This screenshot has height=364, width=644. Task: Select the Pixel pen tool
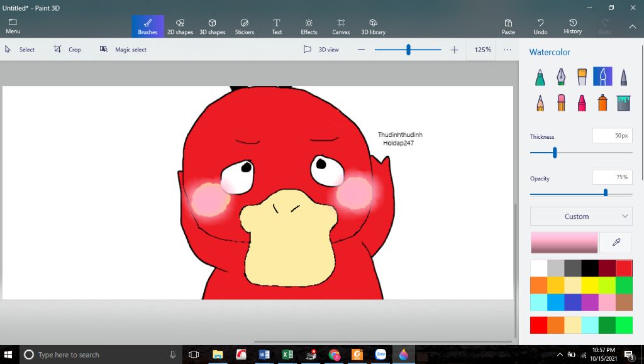click(x=623, y=77)
